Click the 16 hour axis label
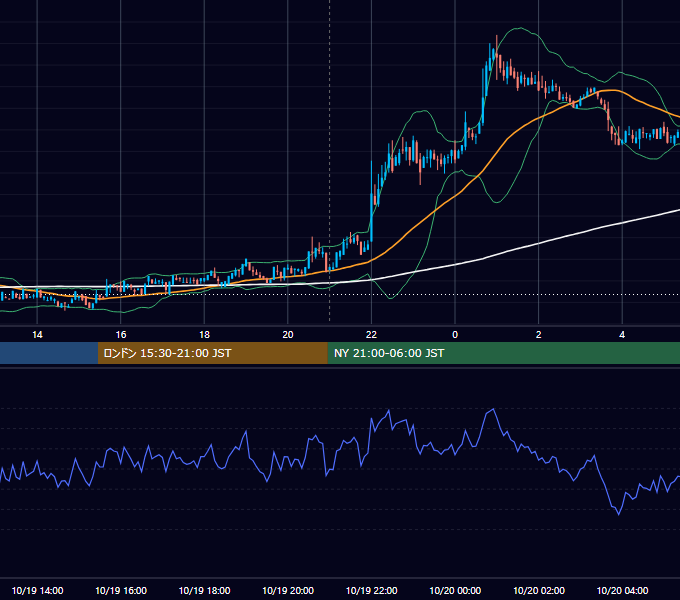Image resolution: width=680 pixels, height=600 pixels. click(121, 335)
